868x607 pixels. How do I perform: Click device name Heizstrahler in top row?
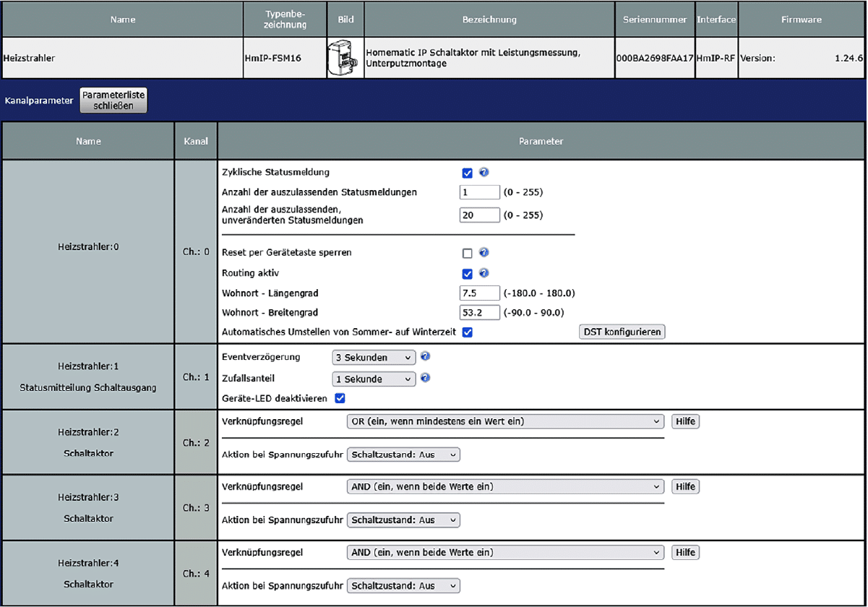[29, 59]
